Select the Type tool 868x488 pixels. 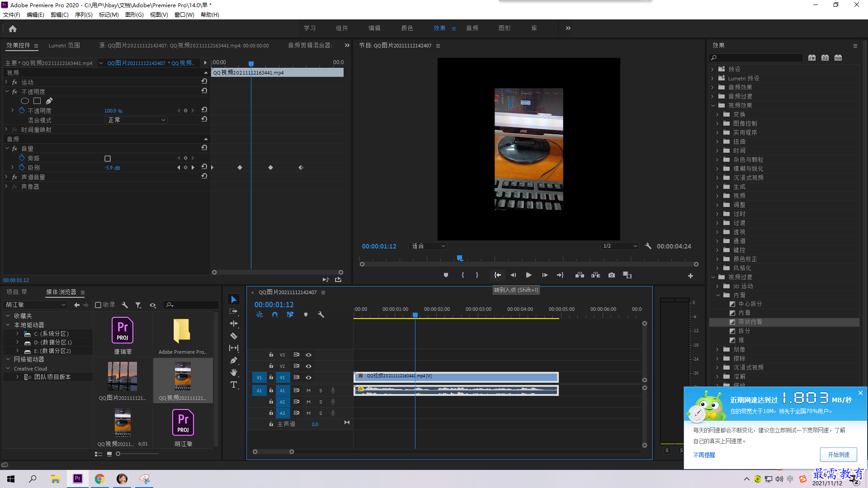click(x=234, y=385)
